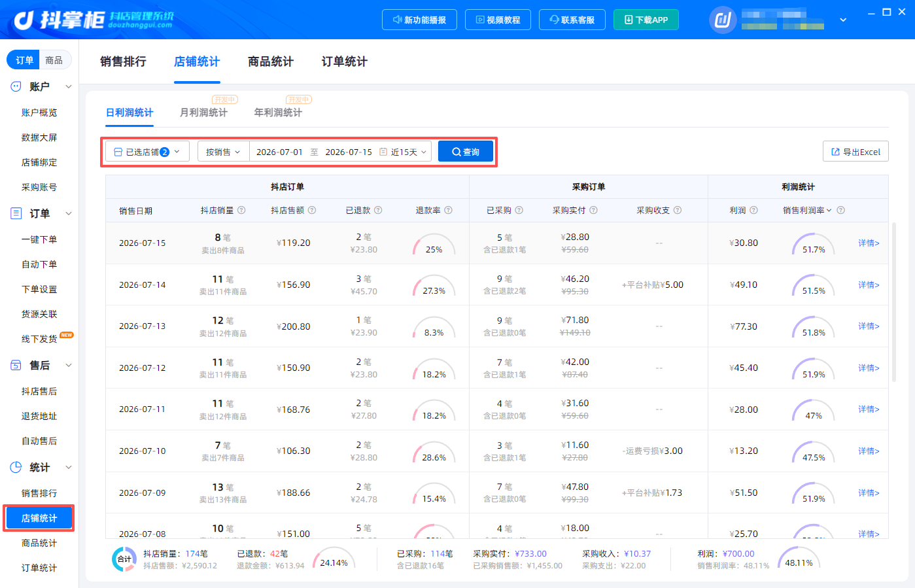Open 采购账号 in sidebar
The width and height of the screenshot is (915, 588).
pos(39,187)
